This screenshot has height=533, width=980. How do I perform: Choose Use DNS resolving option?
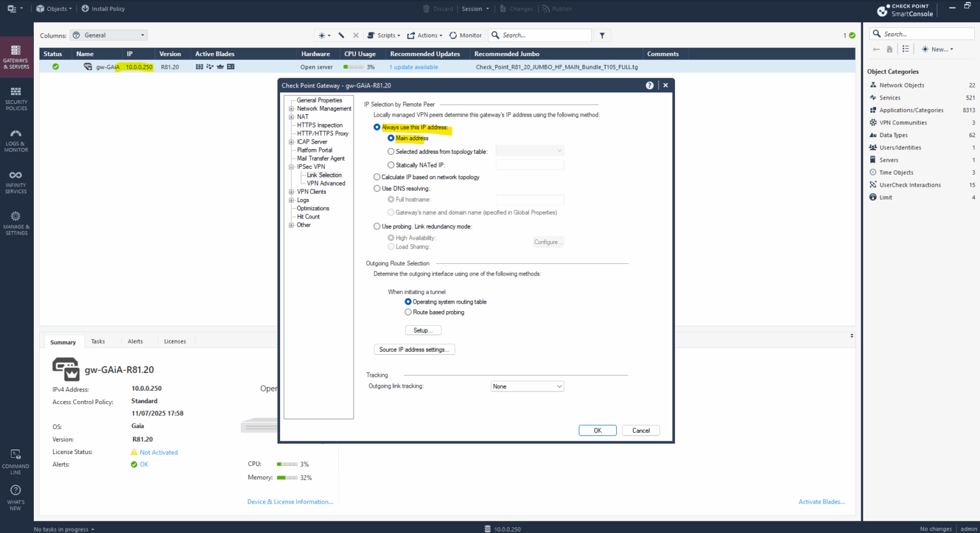pyautogui.click(x=377, y=188)
